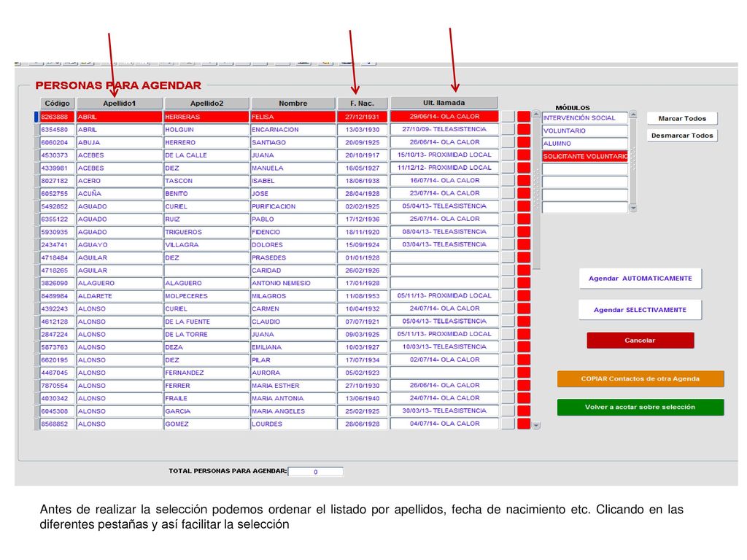Screen dimensions: 747x560
Task: Tick the gray box in row 8263888
Action: tap(508, 117)
